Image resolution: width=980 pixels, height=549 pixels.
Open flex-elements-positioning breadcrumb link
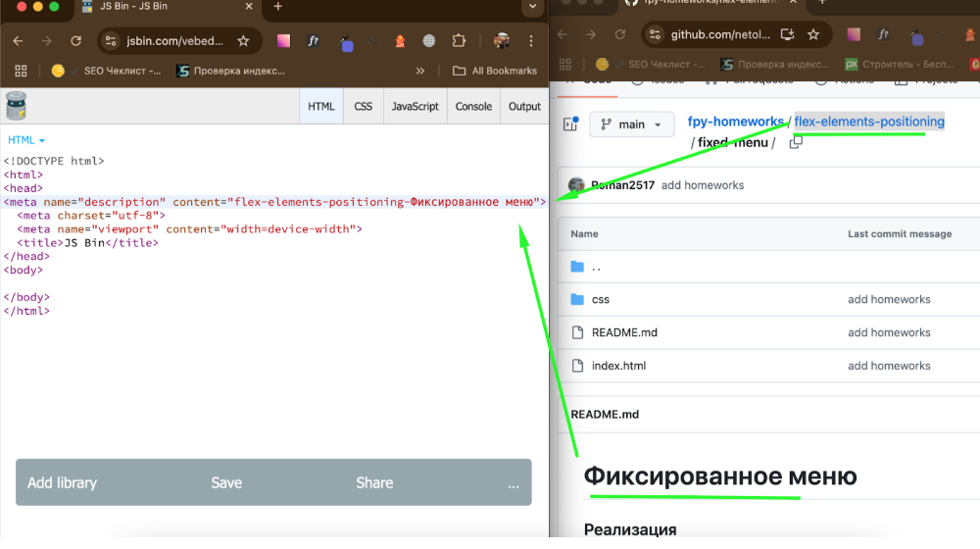(869, 122)
